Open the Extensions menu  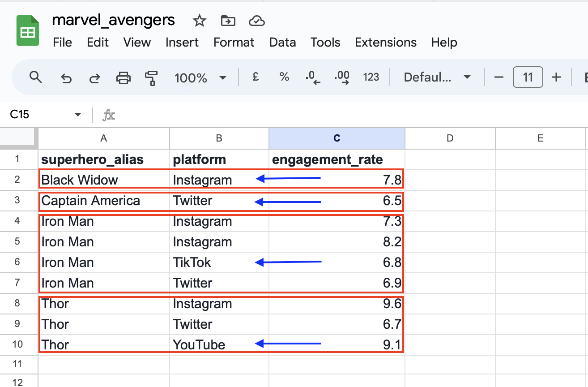[385, 43]
